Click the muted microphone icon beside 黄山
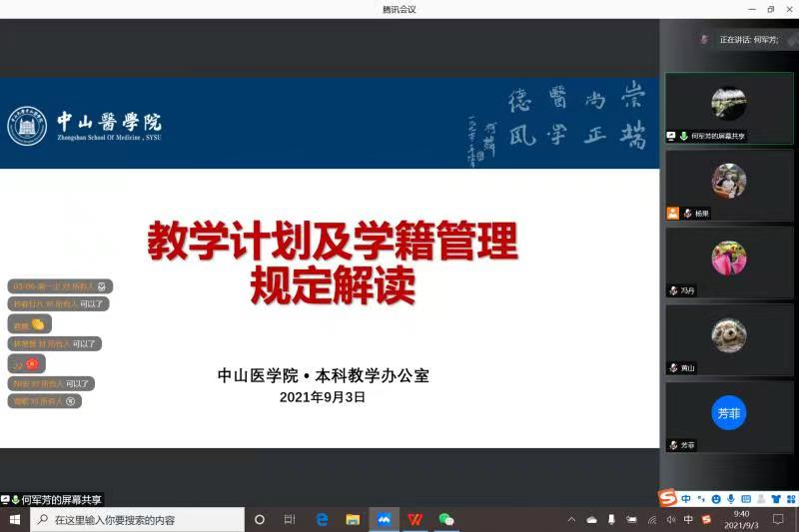Image resolution: width=799 pixels, height=532 pixels. coord(674,368)
